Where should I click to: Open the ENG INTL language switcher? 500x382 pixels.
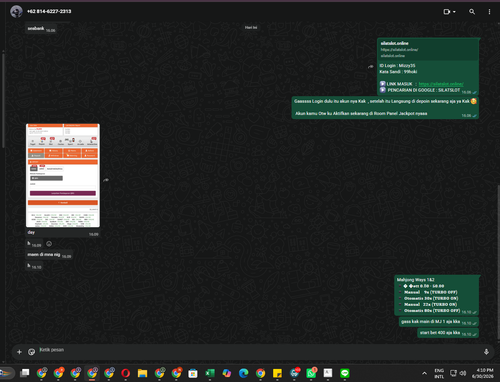point(439,373)
